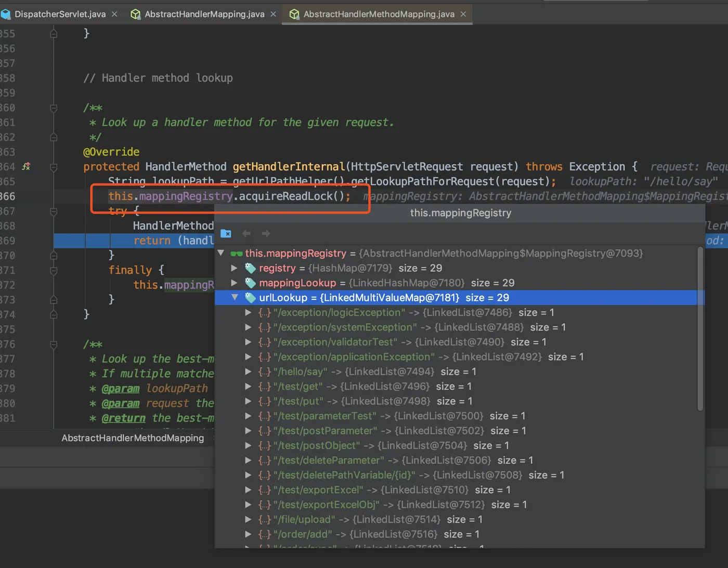
Task: Click the override gutter icon on getHandlerInternal line
Action: pyautogui.click(x=26, y=167)
